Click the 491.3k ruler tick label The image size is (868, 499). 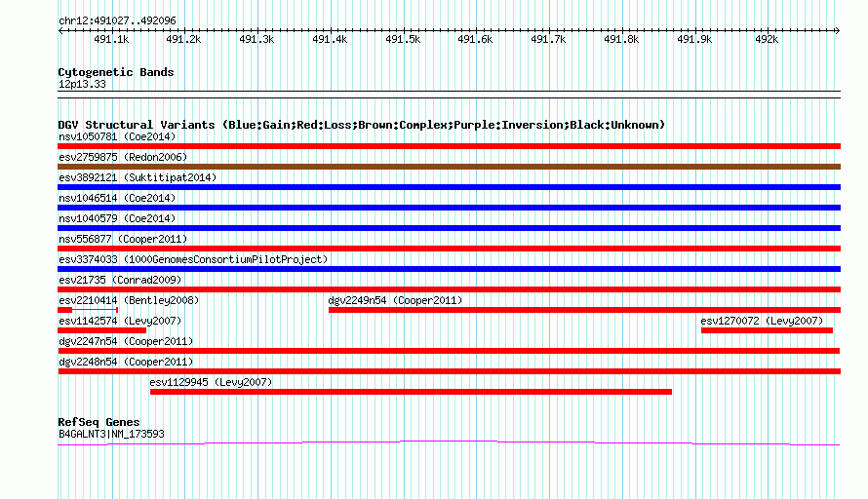(x=256, y=39)
